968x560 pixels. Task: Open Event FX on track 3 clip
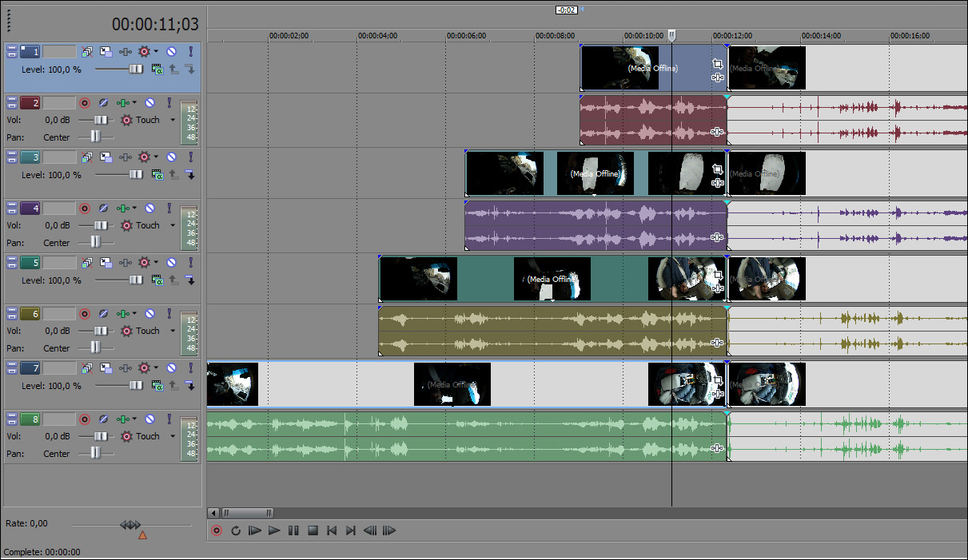point(717,183)
